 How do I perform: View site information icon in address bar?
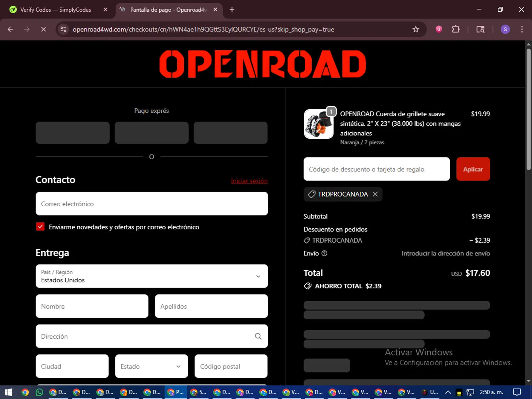pos(63,29)
